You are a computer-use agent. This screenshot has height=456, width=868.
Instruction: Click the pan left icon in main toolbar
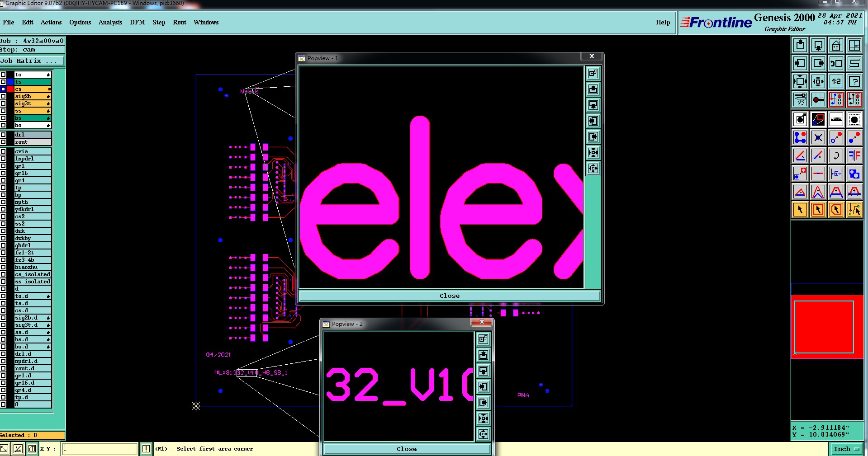[800, 63]
